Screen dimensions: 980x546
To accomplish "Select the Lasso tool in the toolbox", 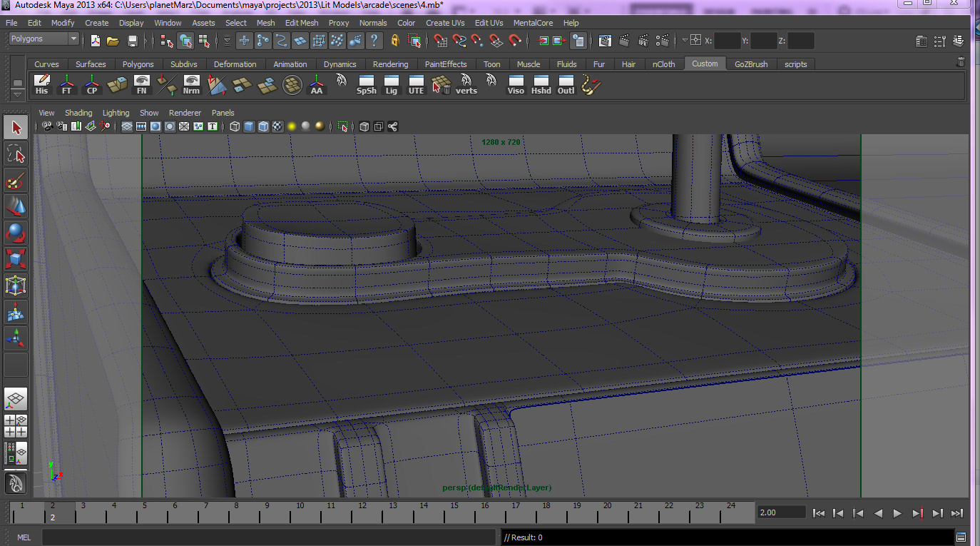I will pos(16,153).
